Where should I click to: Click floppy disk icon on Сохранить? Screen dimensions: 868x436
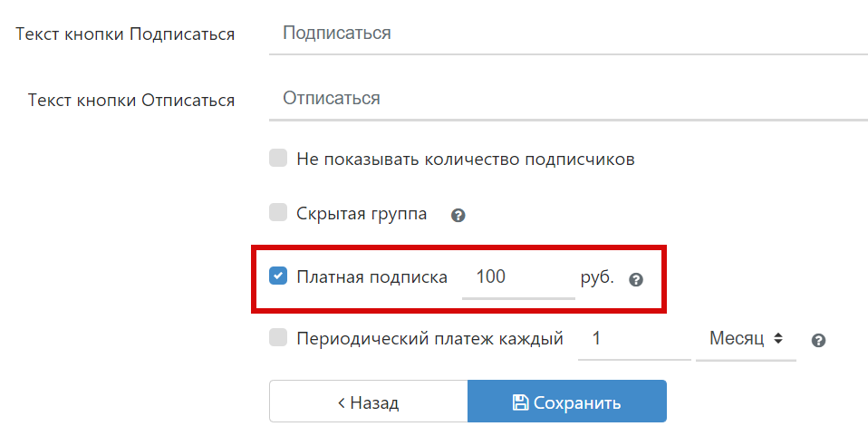pyautogui.click(x=520, y=402)
